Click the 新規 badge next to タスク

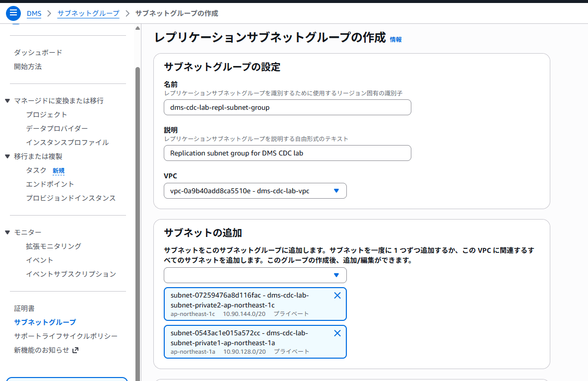pyautogui.click(x=59, y=171)
